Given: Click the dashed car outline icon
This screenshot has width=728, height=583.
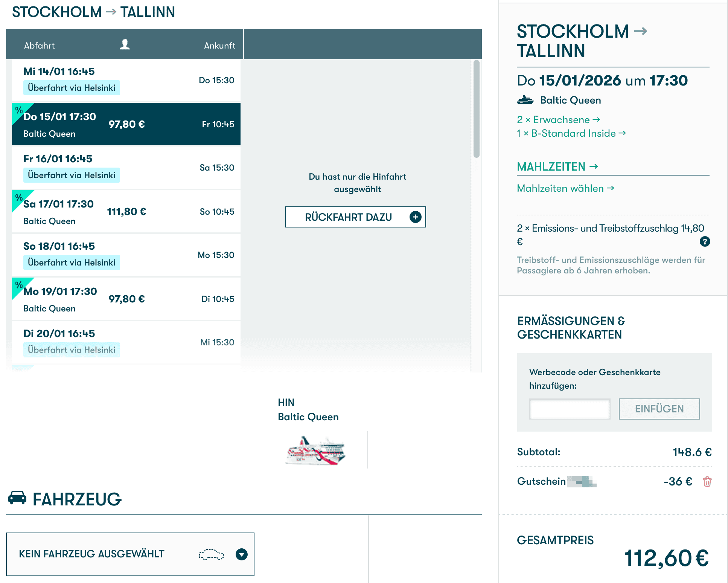Looking at the screenshot, I should (x=211, y=554).
